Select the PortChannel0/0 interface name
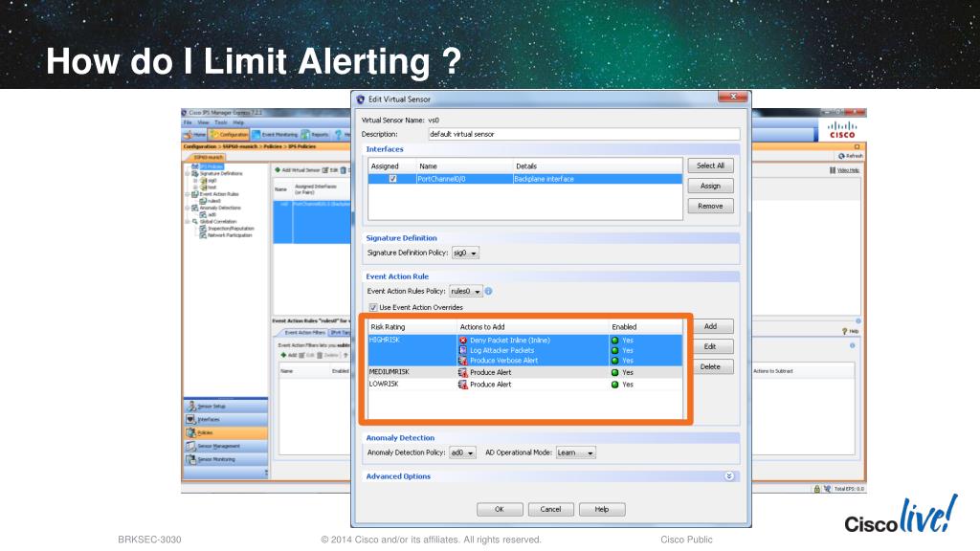The height and width of the screenshot is (551, 980). 441,179
